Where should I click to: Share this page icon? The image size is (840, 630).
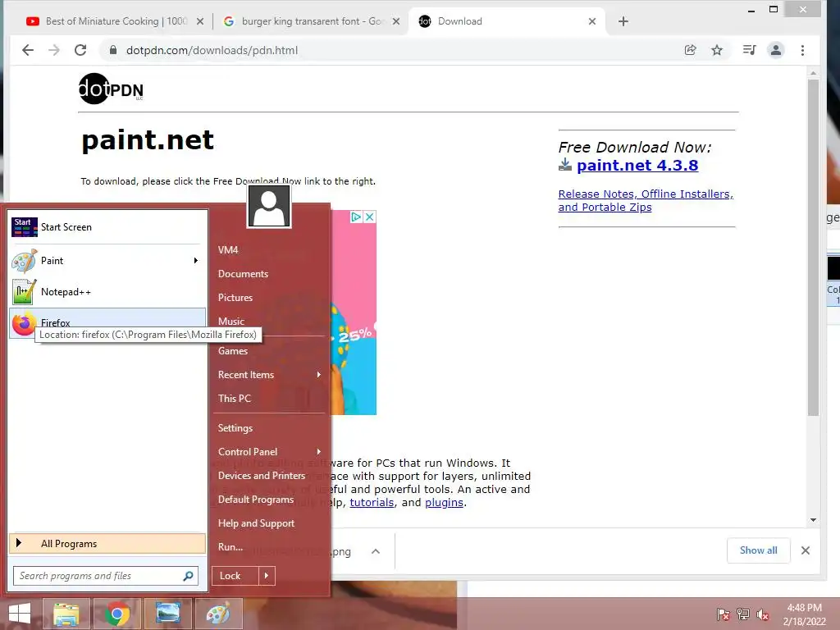click(690, 50)
